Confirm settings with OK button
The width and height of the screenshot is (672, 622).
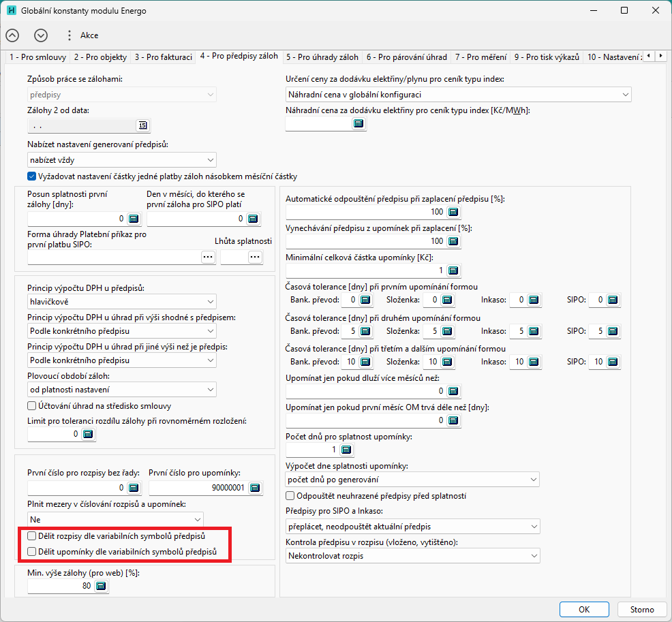(584, 610)
